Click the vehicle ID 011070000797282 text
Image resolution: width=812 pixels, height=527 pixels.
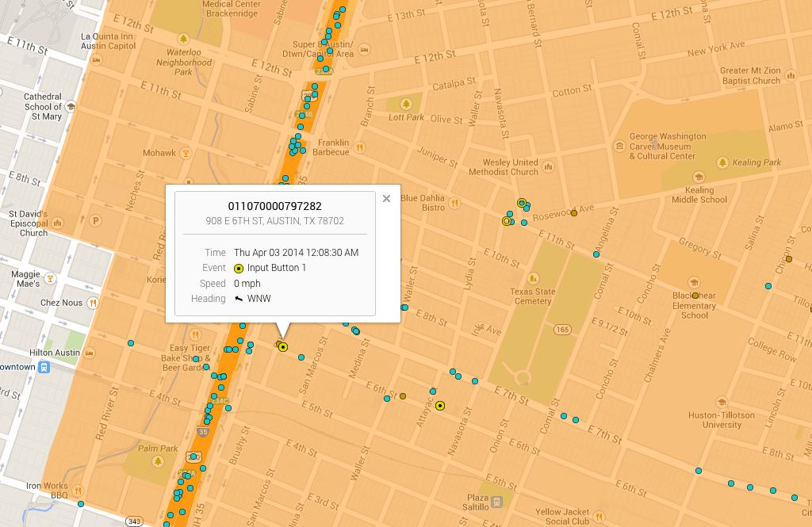(x=275, y=206)
